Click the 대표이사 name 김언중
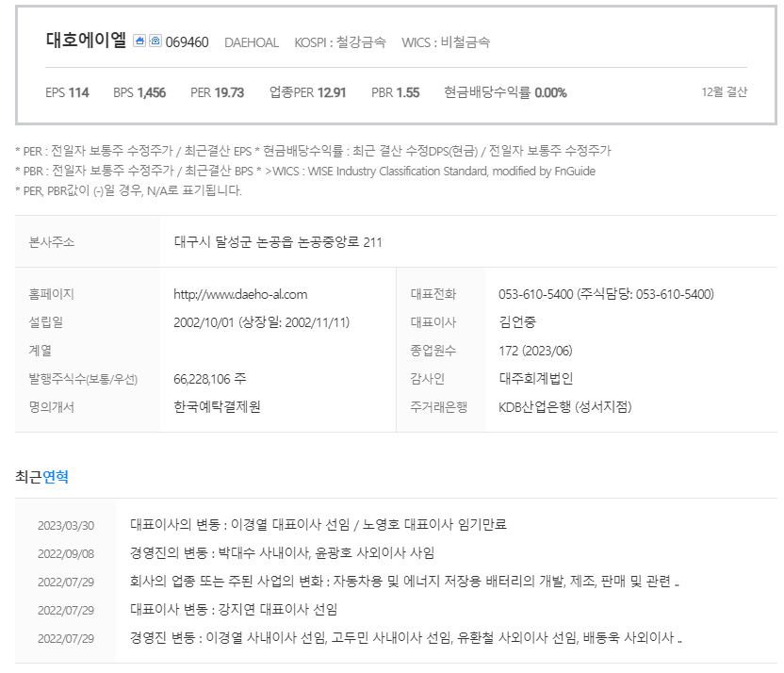Image resolution: width=784 pixels, height=673 pixels. pyautogui.click(x=517, y=322)
